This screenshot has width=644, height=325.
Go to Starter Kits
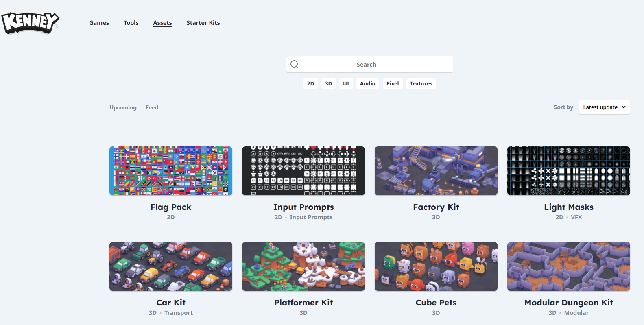[x=203, y=23]
